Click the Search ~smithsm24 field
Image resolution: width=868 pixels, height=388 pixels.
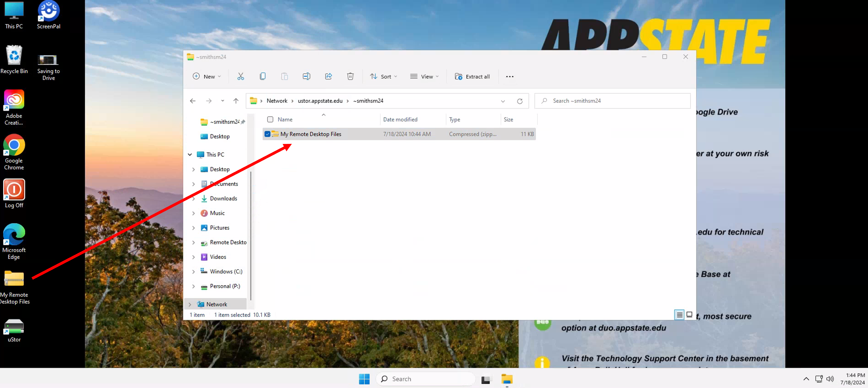coord(612,101)
